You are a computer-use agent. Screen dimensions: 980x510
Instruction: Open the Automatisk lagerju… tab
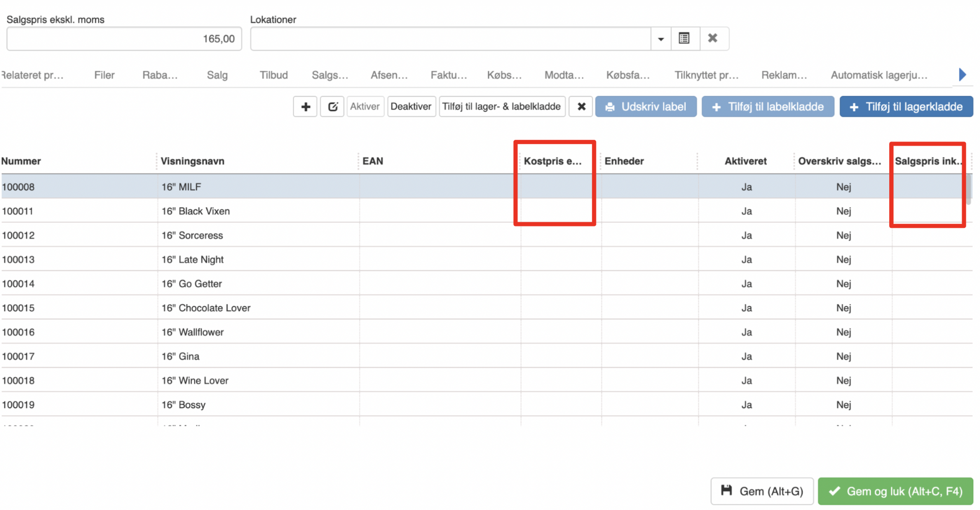(x=879, y=75)
